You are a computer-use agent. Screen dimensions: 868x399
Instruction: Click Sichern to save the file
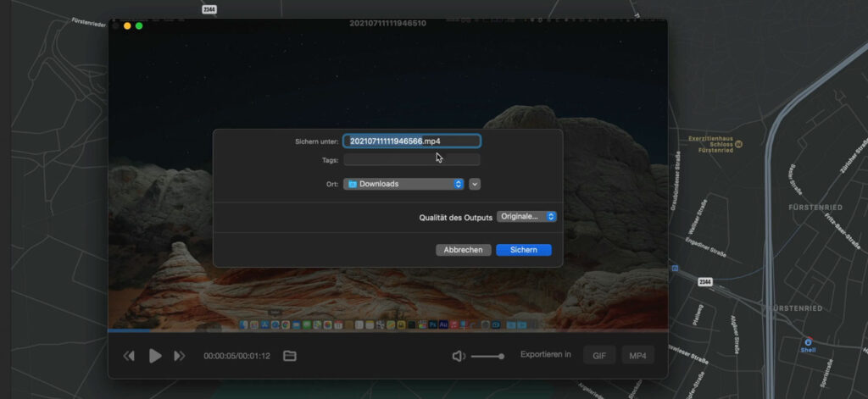click(x=524, y=250)
